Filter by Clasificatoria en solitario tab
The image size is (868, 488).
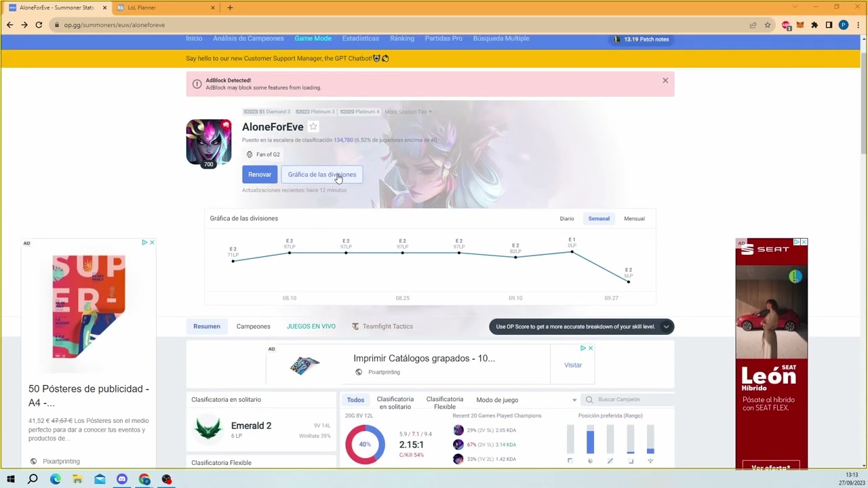click(x=395, y=403)
